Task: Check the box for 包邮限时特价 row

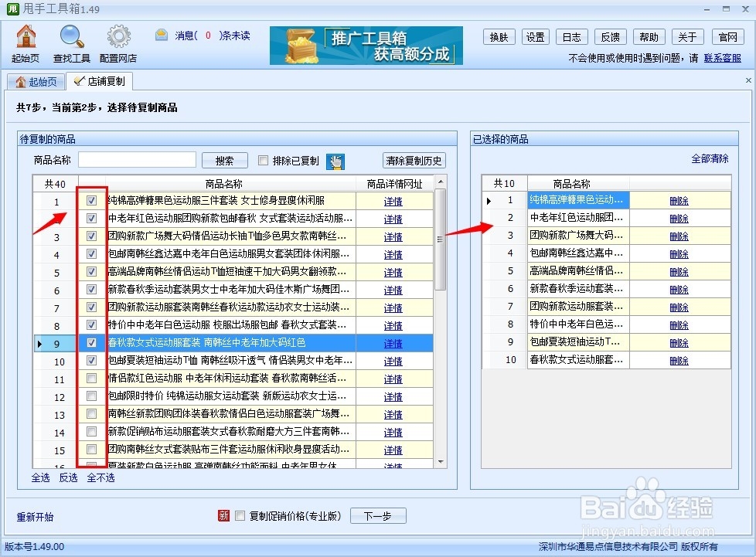Action: click(x=92, y=396)
